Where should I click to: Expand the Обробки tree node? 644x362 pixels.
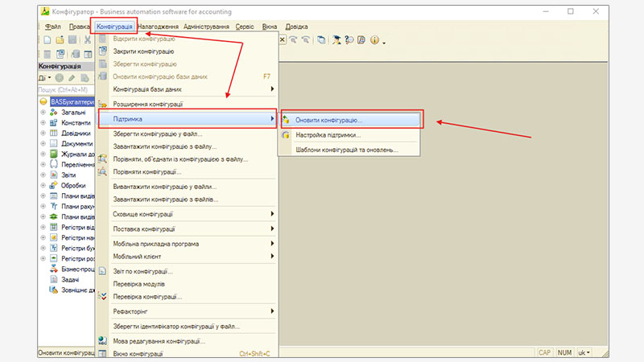tap(43, 186)
